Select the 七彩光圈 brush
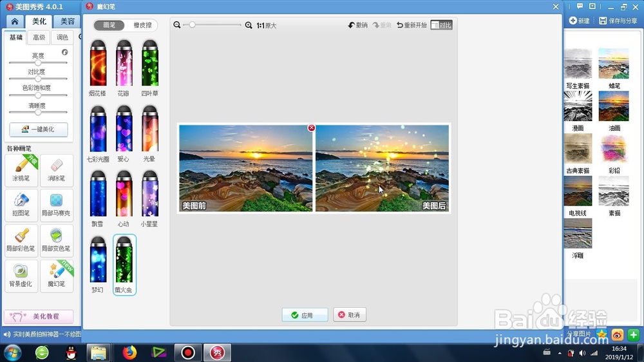Image resolution: width=644 pixels, height=362 pixels. pyautogui.click(x=98, y=133)
